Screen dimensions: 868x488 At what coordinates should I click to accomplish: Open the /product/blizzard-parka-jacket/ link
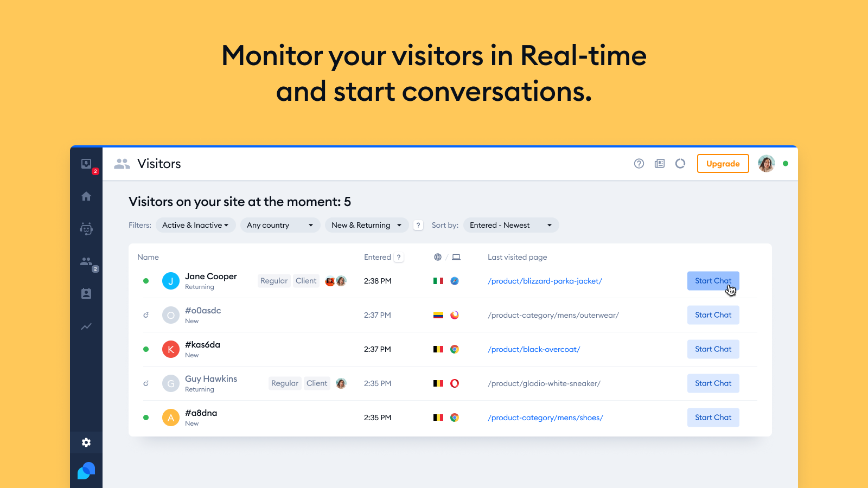point(545,281)
